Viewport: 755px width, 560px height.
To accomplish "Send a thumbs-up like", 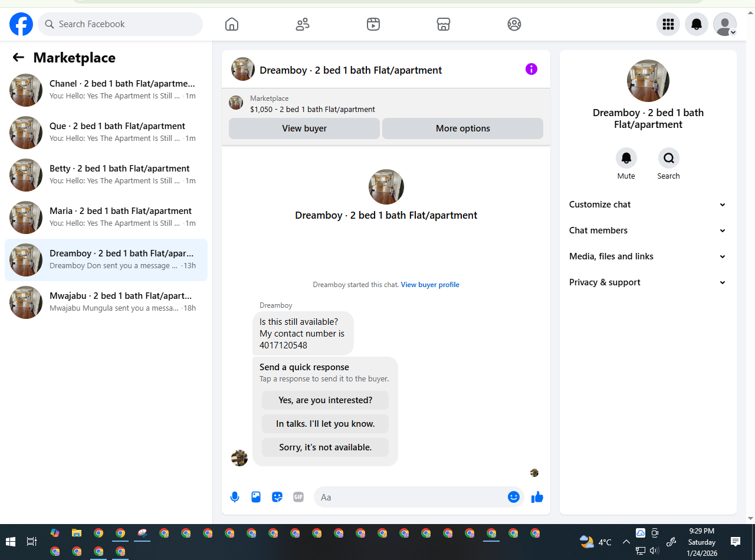I will pyautogui.click(x=537, y=497).
